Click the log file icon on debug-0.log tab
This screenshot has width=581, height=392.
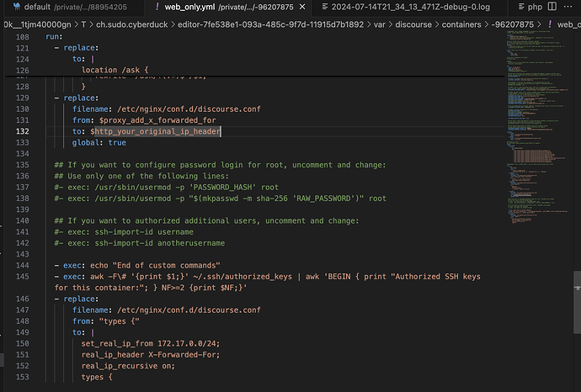pyautogui.click(x=325, y=7)
